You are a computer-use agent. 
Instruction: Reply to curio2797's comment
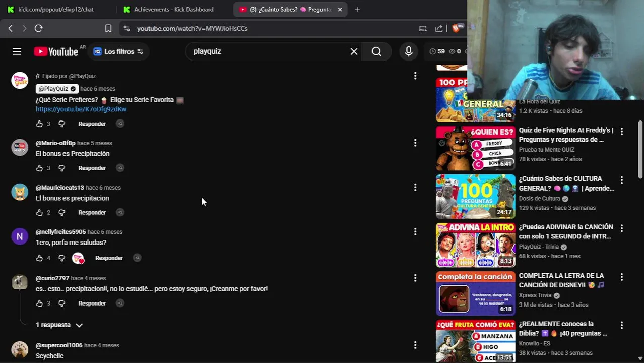click(92, 303)
